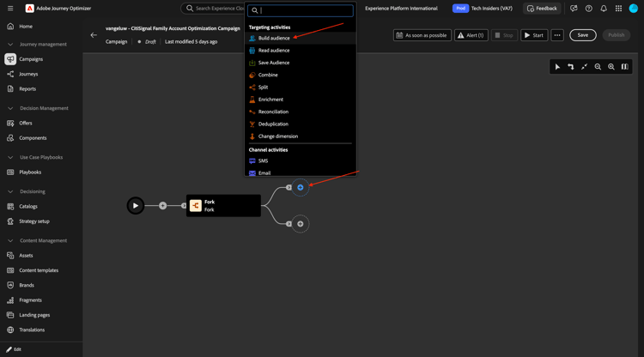Open the Tech Insiders sandbox selector
Viewport: 644px width, 357px height.
tap(483, 9)
